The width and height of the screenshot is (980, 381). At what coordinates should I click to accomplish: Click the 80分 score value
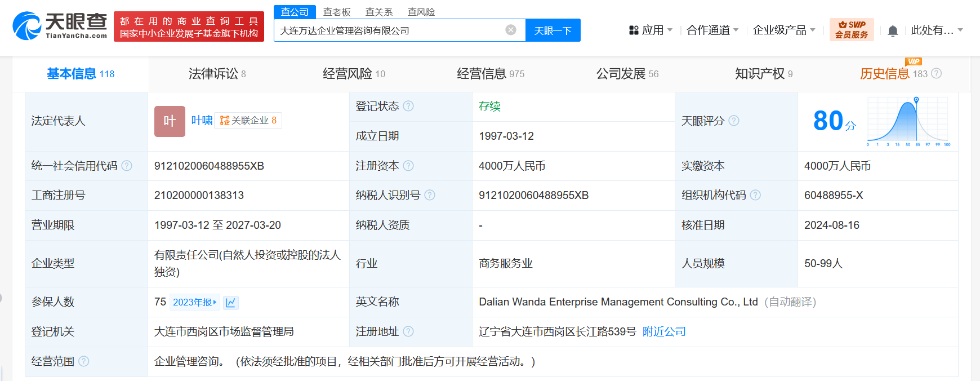click(x=834, y=121)
